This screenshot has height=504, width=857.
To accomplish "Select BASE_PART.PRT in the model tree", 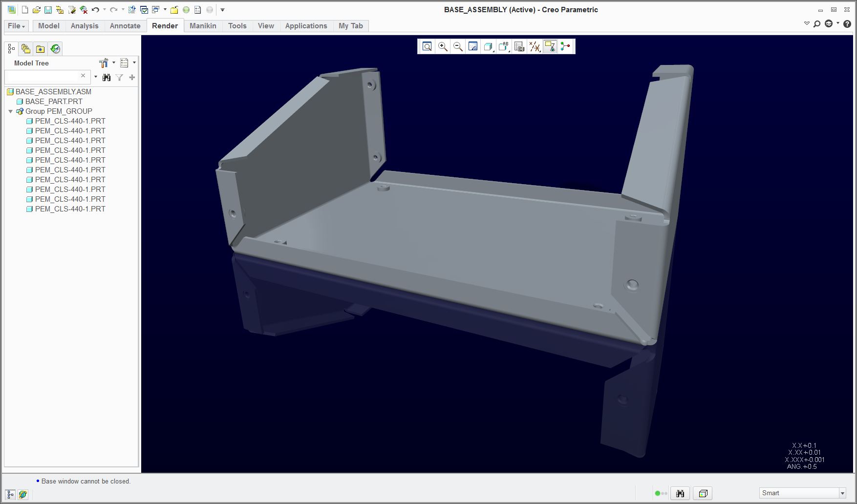I will (x=54, y=102).
